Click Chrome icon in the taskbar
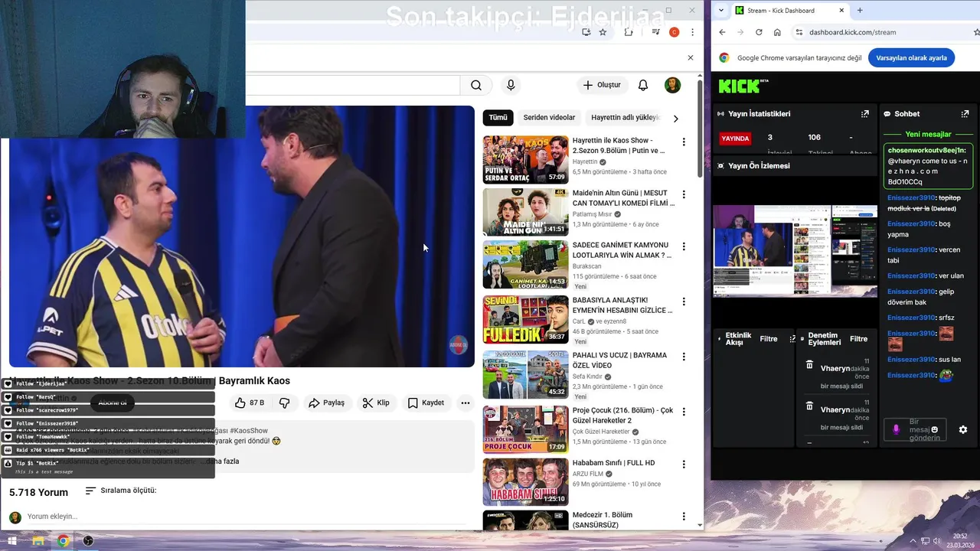The image size is (980, 551). coord(63,541)
